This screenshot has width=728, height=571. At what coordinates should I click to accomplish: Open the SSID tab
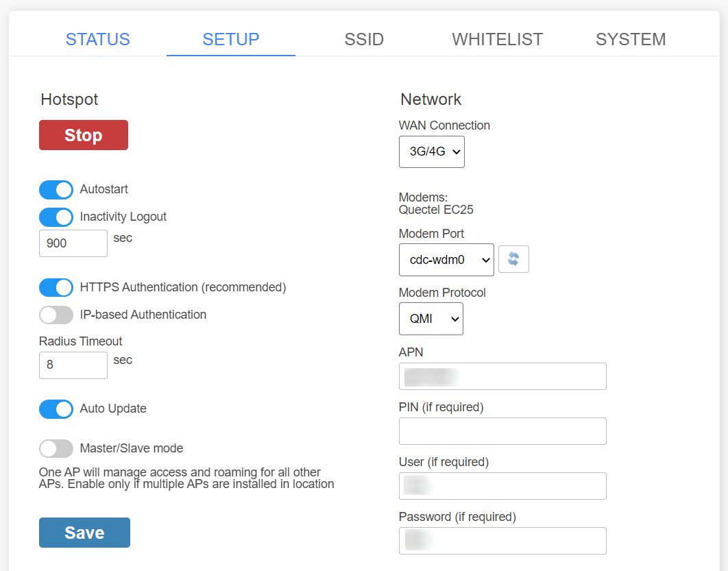tap(364, 39)
